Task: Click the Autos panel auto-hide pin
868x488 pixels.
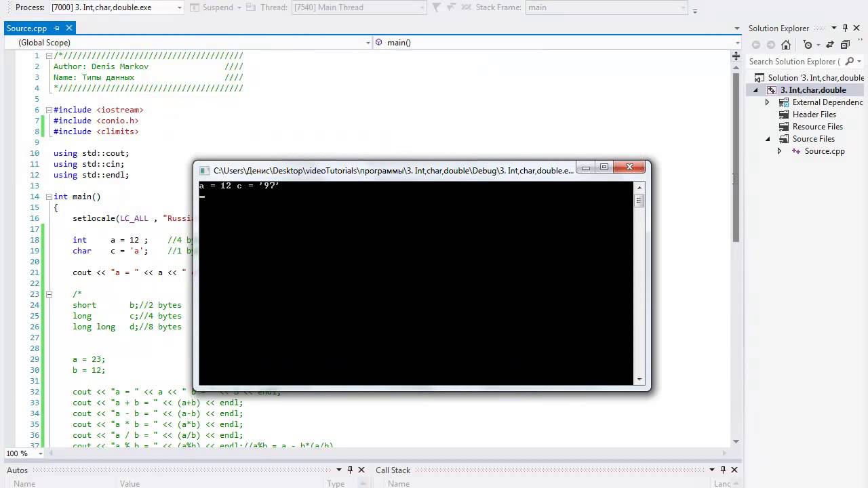Action: 351,470
